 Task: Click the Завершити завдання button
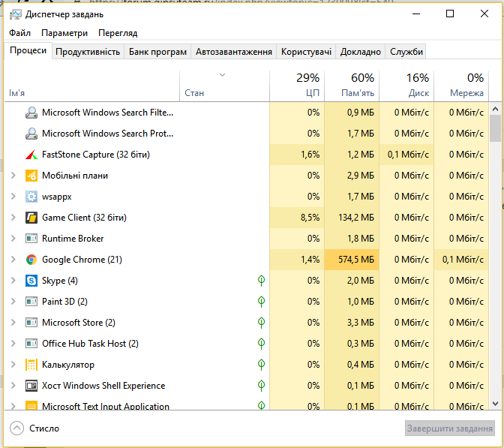point(450,428)
